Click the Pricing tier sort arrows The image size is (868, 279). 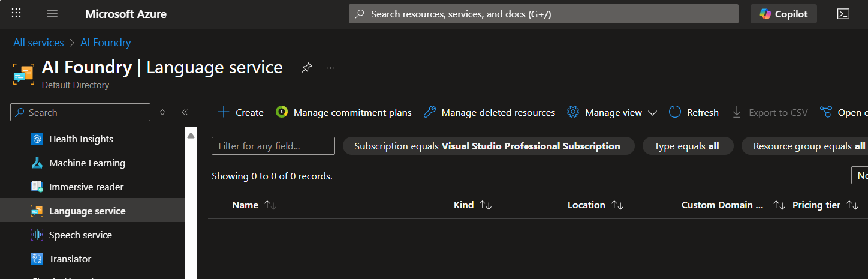tap(852, 205)
